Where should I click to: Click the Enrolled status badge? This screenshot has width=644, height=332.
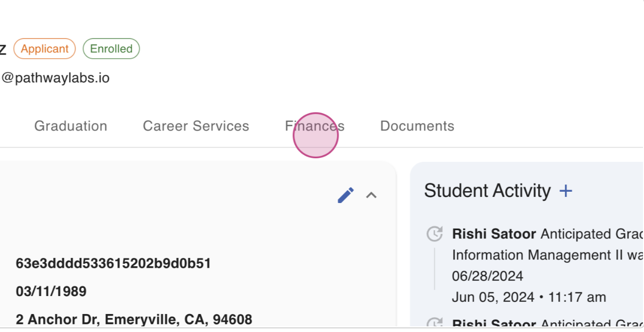(x=111, y=49)
